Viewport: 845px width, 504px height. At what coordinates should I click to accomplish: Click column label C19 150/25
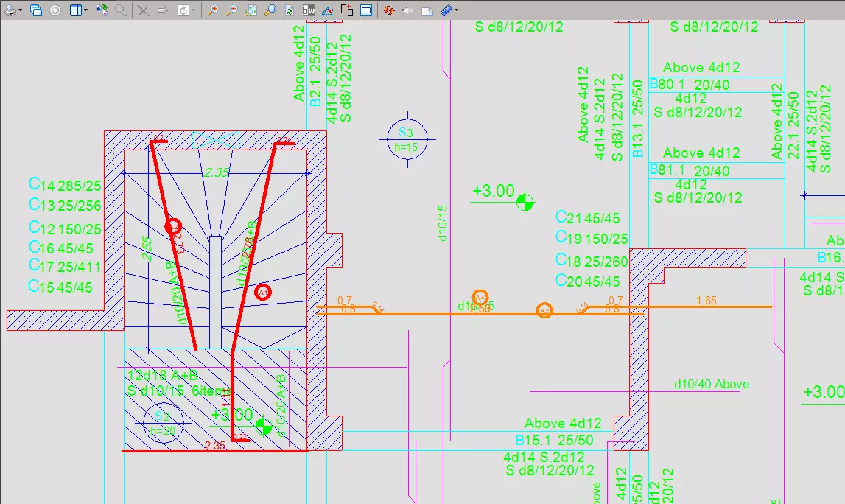(x=592, y=238)
